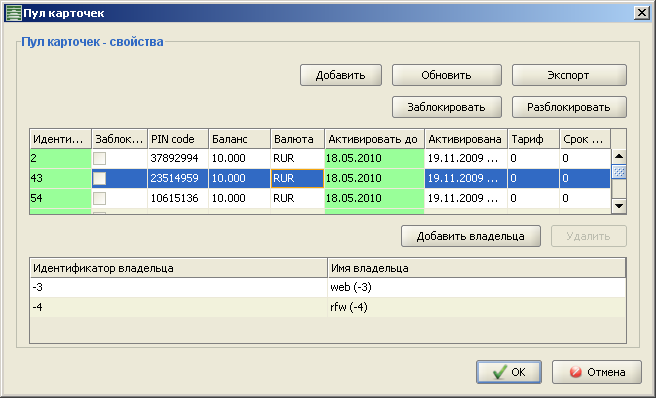Click 18.05.2010 date in card 54 row
The image size is (656, 398).
[x=374, y=198]
